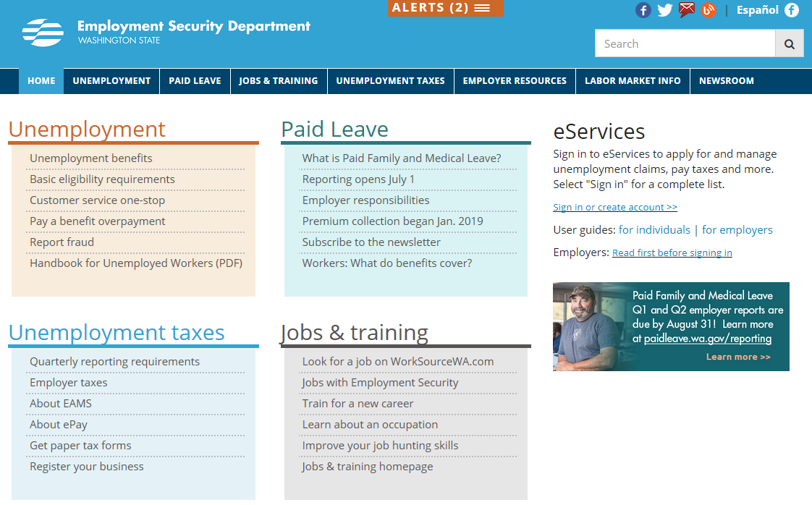
Task: Open Handbook for Unemployed Workers PDF
Action: tap(136, 263)
